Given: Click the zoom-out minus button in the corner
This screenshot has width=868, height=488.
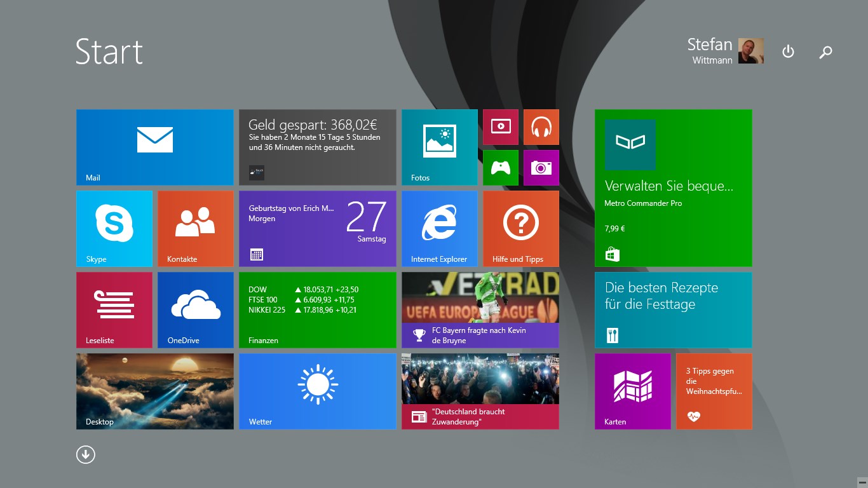Looking at the screenshot, I should click(862, 482).
